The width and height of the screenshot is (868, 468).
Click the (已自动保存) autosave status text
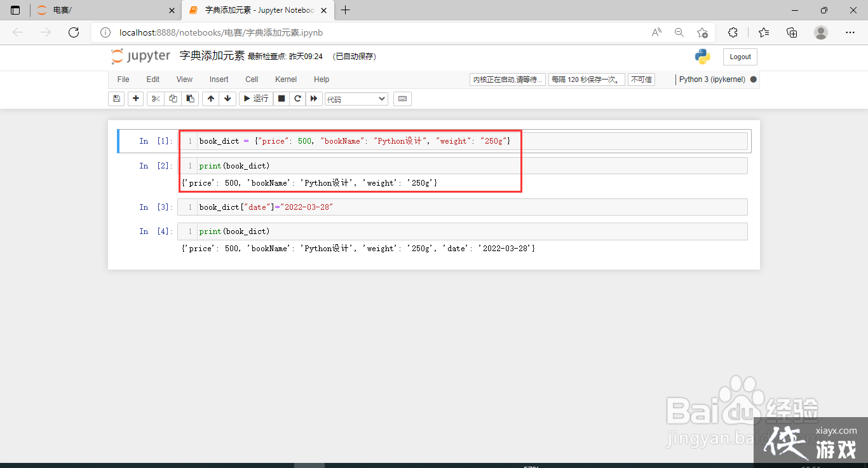tap(355, 57)
